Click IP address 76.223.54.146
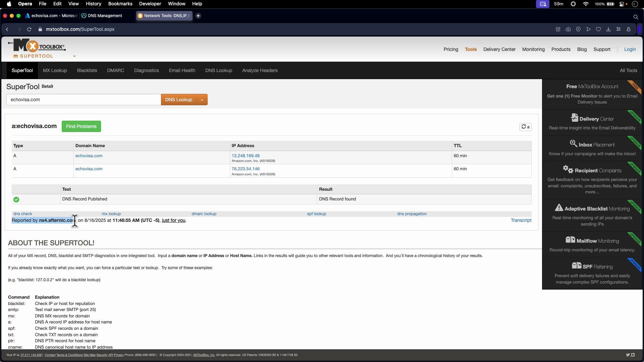The image size is (644, 362). tap(246, 169)
